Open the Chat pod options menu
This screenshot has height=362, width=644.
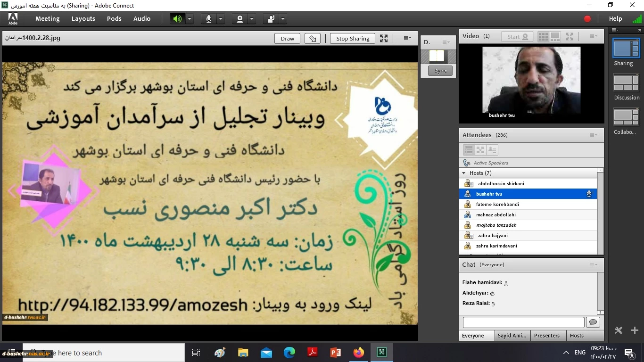coord(594,265)
